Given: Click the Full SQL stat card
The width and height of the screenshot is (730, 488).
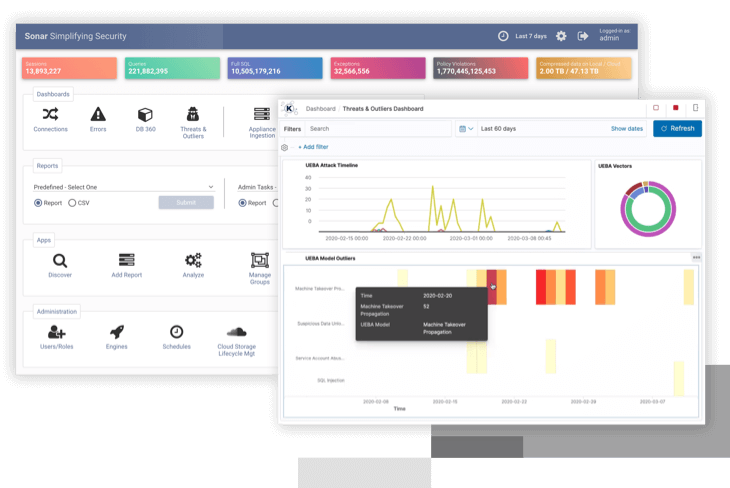Looking at the screenshot, I should coord(275,68).
